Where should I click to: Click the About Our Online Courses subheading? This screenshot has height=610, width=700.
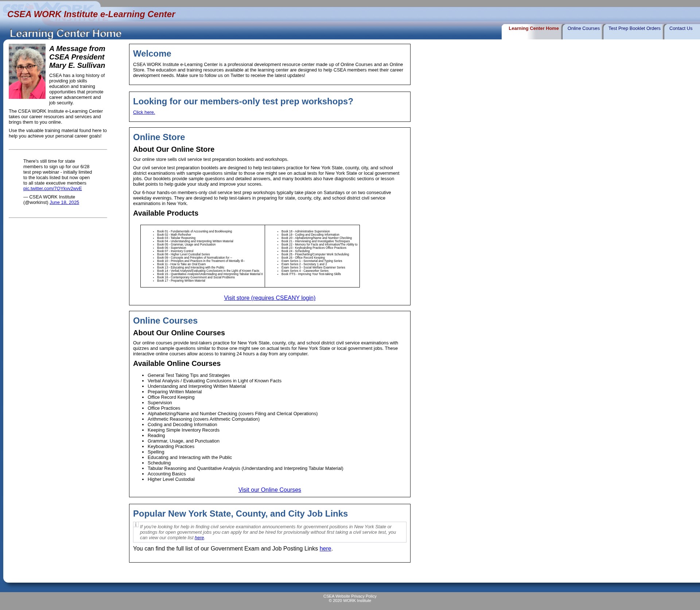pos(179,333)
